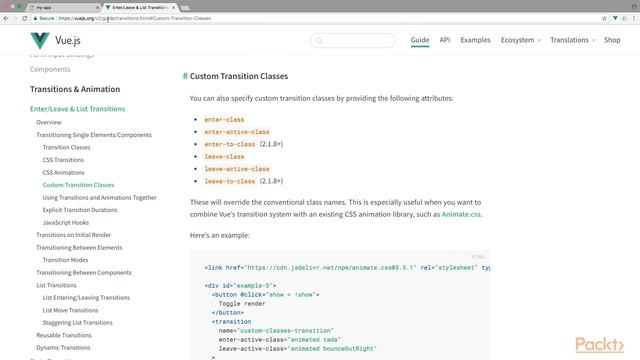
Task: Click the Vue devtools extension icon
Action: [x=615, y=18]
